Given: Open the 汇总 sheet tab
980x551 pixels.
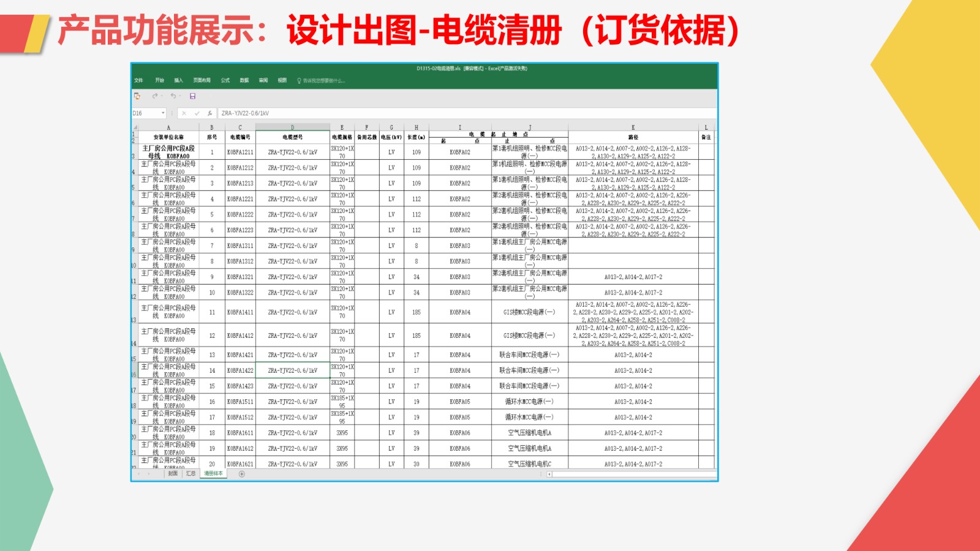Looking at the screenshot, I should tap(191, 474).
